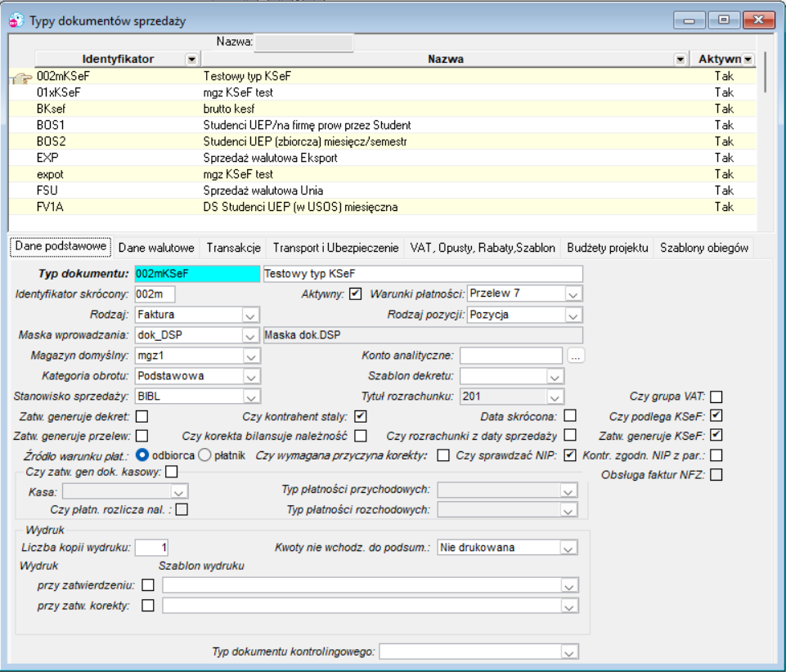Switch to Dane walutowe tab
The image size is (786, 672).
156,248
